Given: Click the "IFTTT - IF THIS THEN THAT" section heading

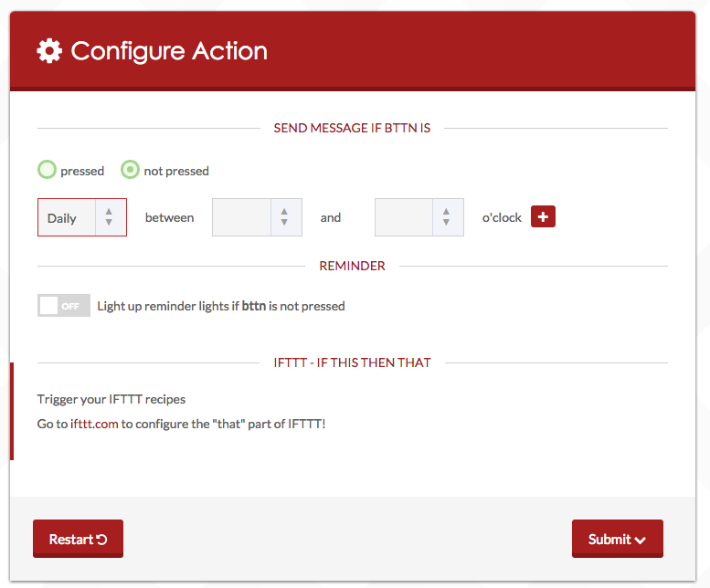Looking at the screenshot, I should point(352,362).
